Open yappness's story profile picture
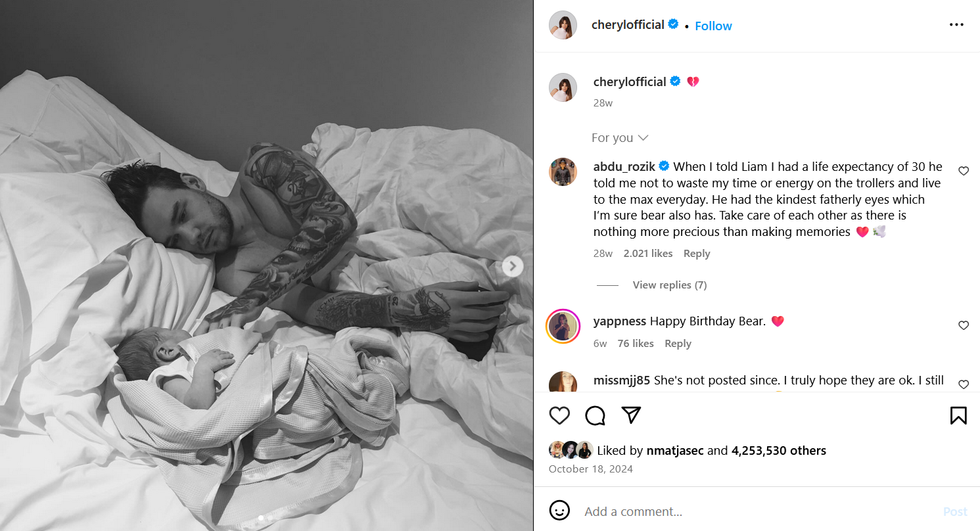The height and width of the screenshot is (531, 980). click(x=563, y=326)
